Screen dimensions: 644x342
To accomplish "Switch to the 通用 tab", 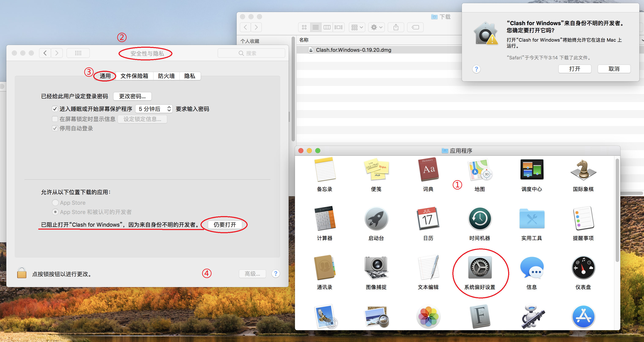I will pyautogui.click(x=105, y=76).
